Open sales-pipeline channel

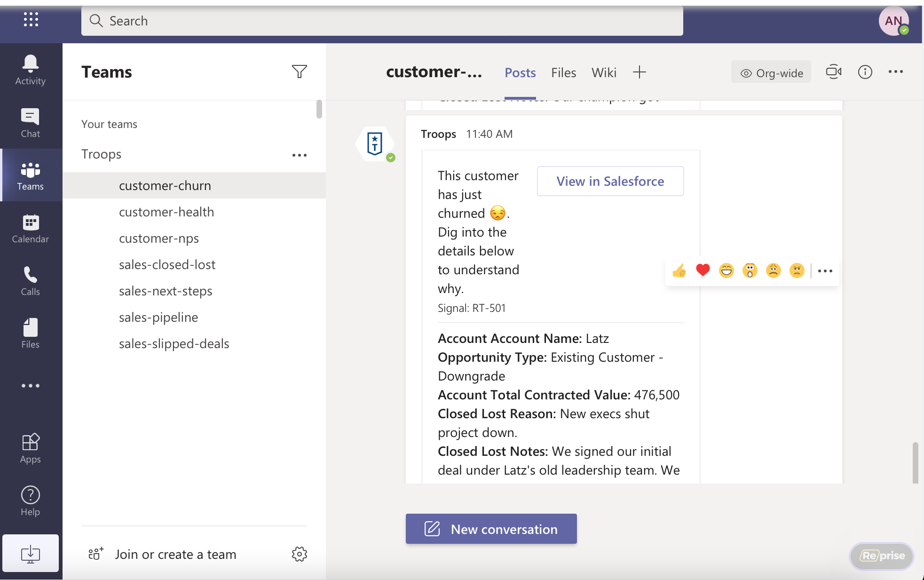(194, 317)
